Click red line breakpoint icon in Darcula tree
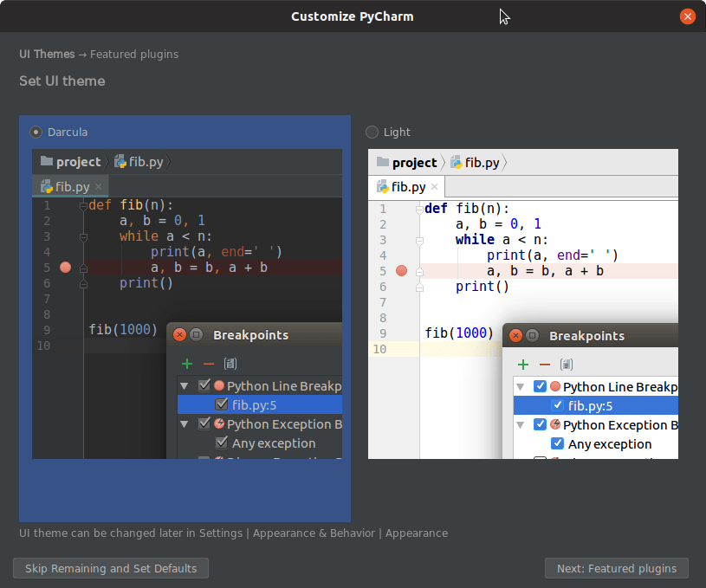The width and height of the screenshot is (706, 588). click(x=219, y=385)
